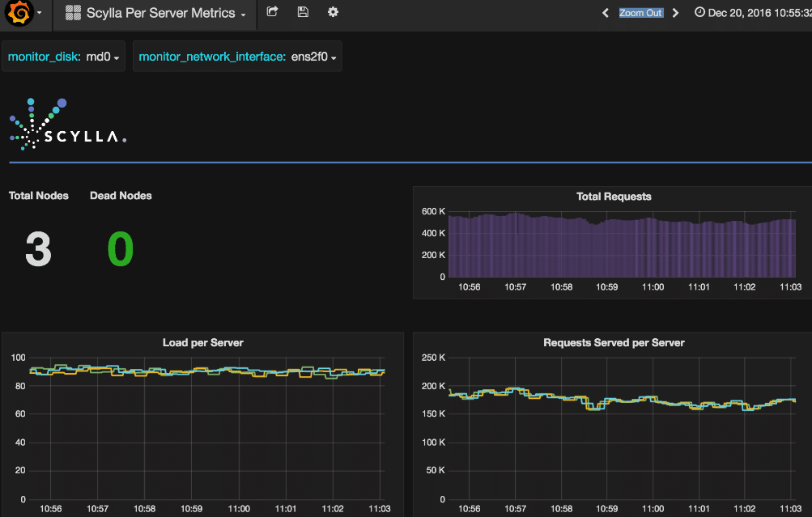Click the Dead Nodes value 0
Image resolution: width=812 pixels, height=517 pixels.
pyautogui.click(x=120, y=249)
